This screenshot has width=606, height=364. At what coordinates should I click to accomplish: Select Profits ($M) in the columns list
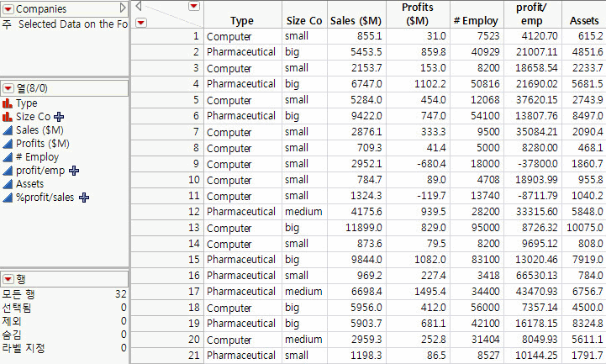click(x=43, y=144)
